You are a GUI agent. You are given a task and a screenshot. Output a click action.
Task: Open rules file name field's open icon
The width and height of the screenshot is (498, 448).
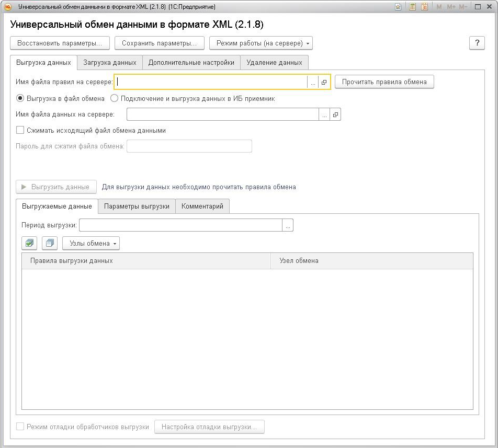coord(324,82)
